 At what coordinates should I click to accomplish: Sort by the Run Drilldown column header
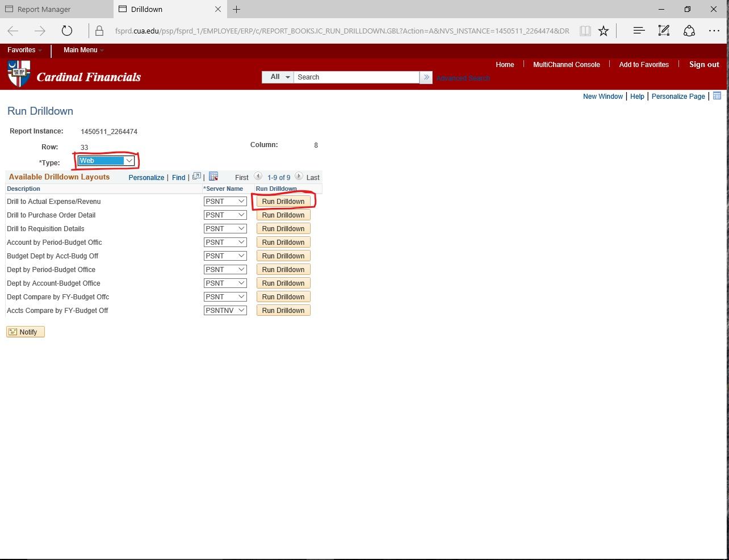tap(276, 189)
